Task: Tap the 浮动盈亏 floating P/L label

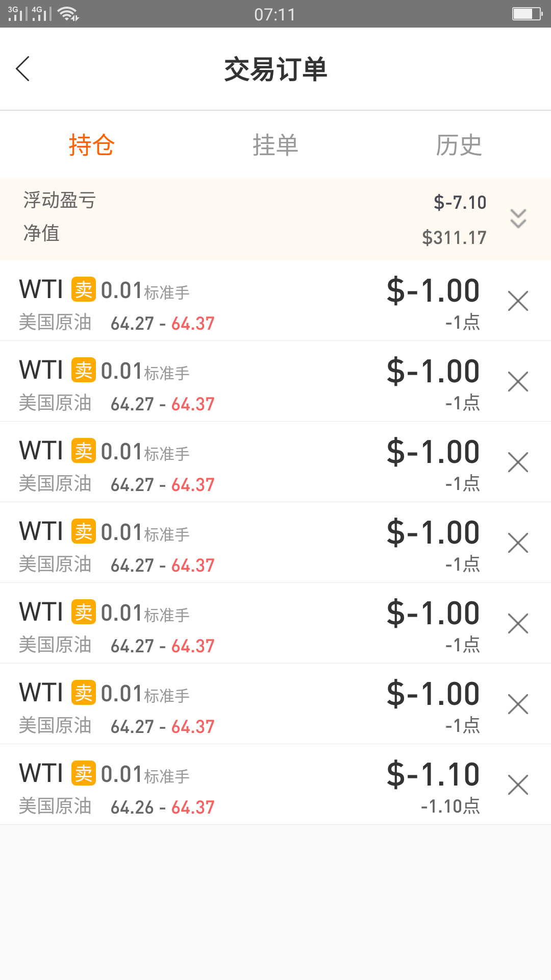Action: (x=60, y=200)
